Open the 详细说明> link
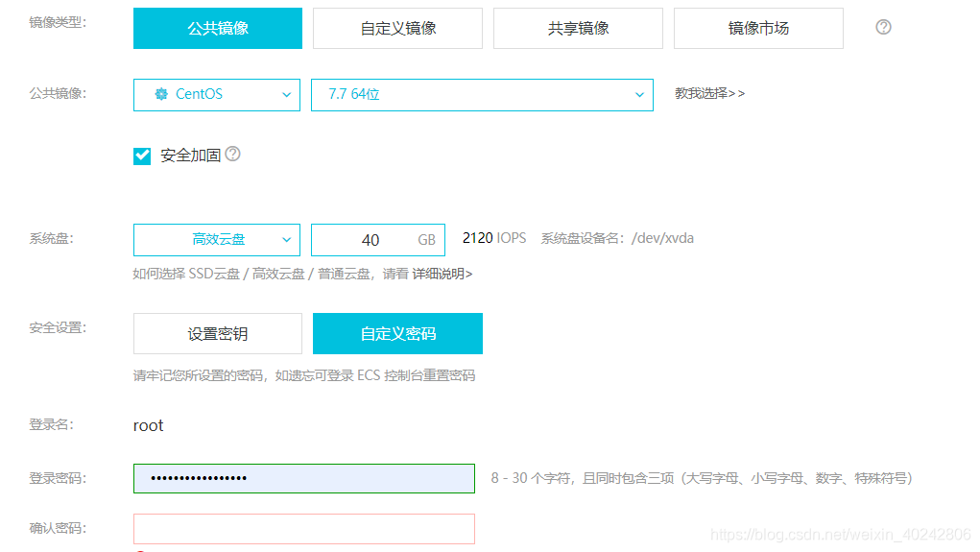Viewport: 980px width, 552px height. [x=442, y=274]
